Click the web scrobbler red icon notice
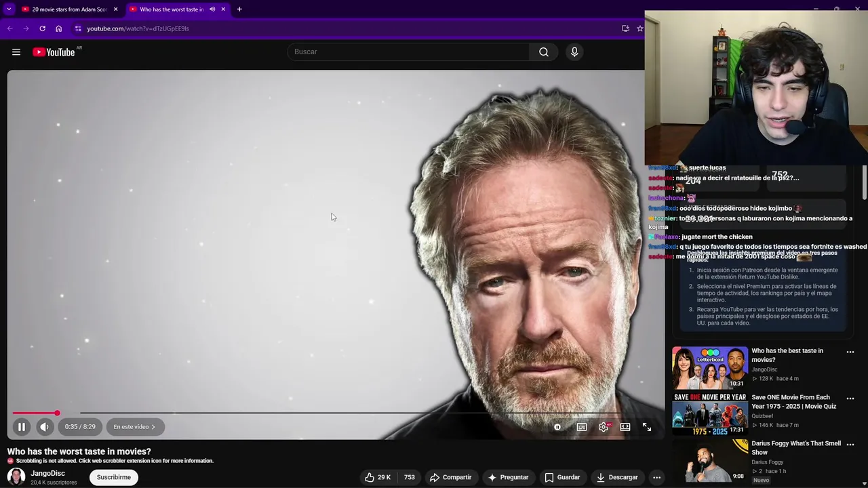Image resolution: width=868 pixels, height=488 pixels. coord(10,461)
